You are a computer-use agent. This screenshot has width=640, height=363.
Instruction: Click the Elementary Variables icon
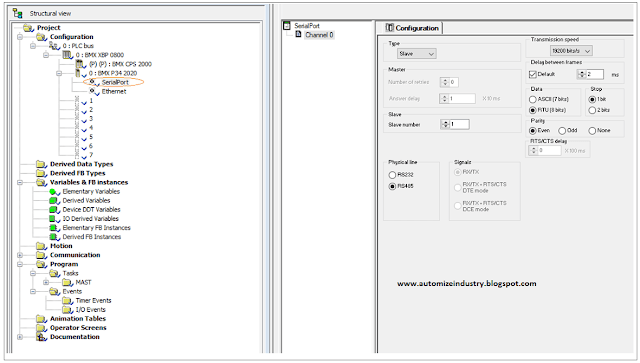[54, 192]
